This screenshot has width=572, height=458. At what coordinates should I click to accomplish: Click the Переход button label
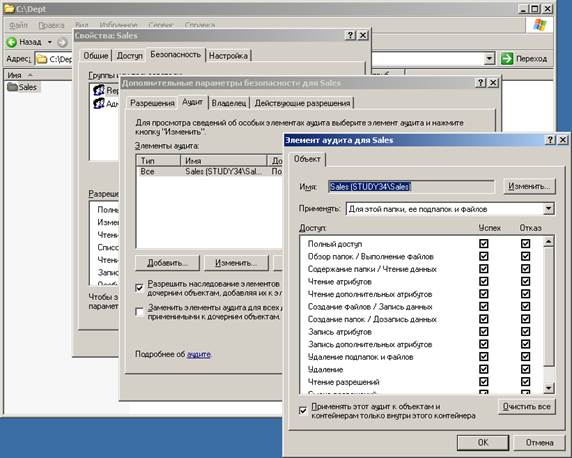(x=531, y=59)
